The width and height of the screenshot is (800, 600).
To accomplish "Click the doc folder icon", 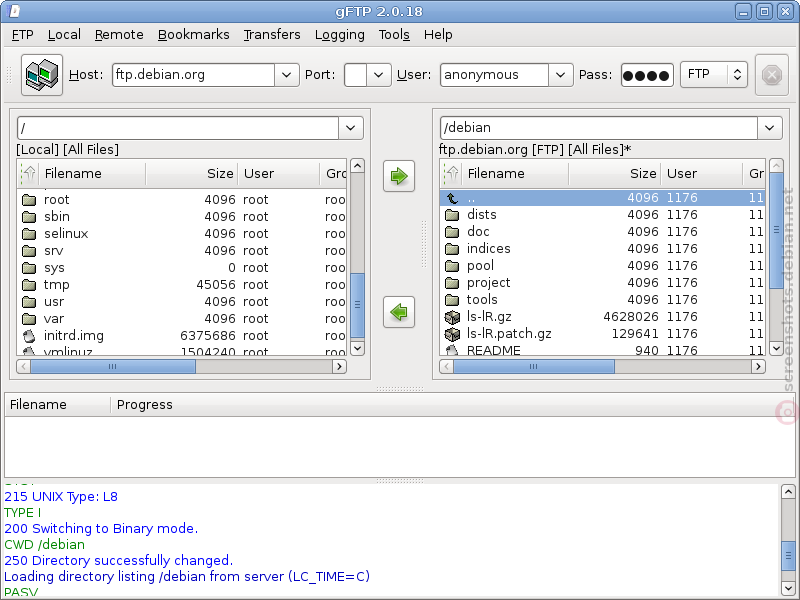I will pos(452,232).
